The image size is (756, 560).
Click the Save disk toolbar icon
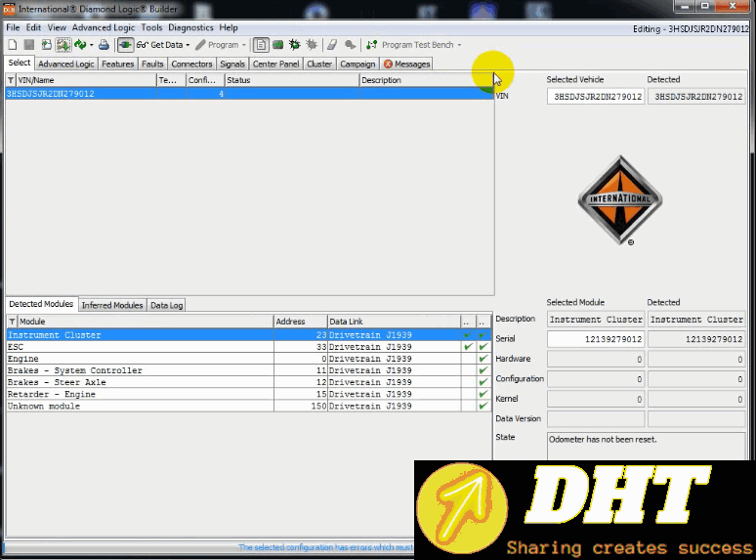[29, 45]
